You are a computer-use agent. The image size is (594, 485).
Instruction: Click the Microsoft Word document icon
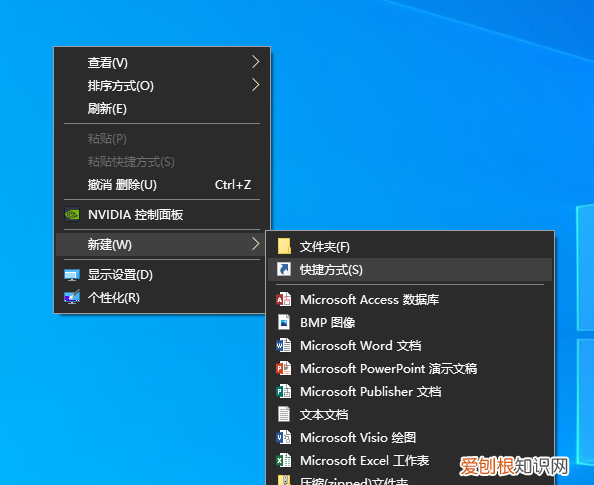click(x=284, y=346)
